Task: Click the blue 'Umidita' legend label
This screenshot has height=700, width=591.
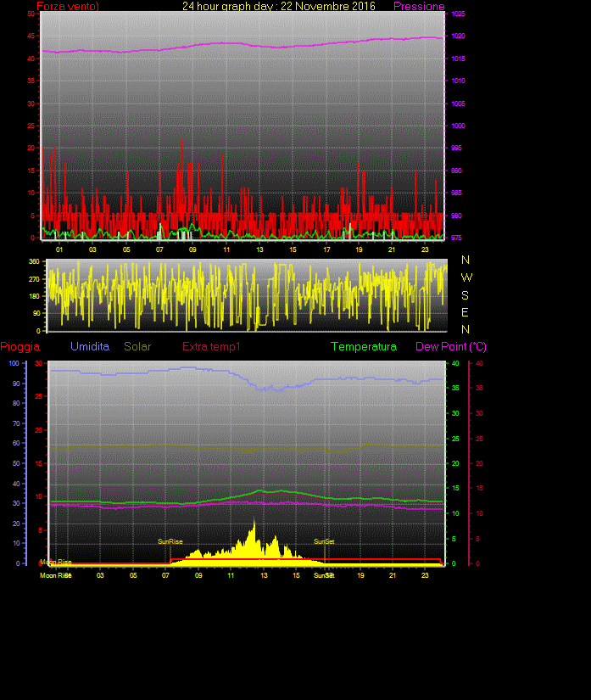Action: click(x=90, y=346)
